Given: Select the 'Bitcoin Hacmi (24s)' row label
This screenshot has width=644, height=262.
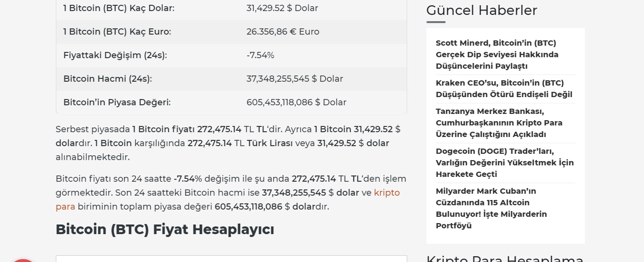Looking at the screenshot, I should click(108, 79).
